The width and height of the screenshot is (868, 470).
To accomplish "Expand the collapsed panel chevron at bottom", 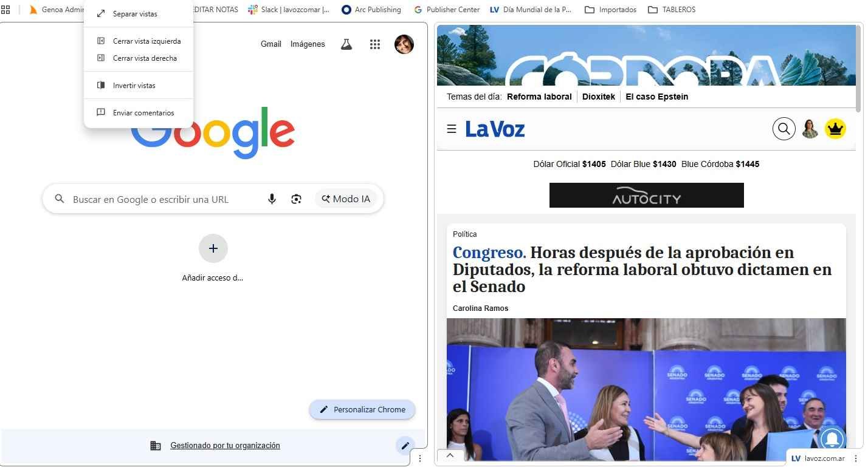I will coord(450,455).
